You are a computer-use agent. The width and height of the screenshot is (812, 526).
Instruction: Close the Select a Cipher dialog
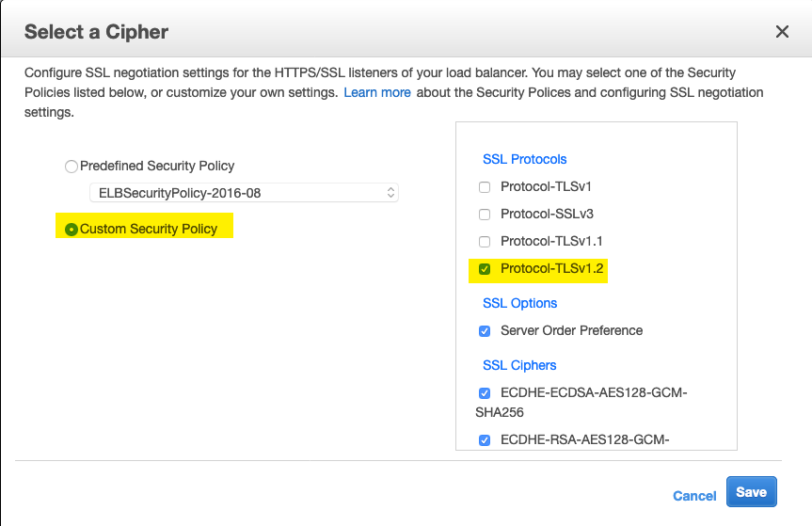click(x=782, y=32)
